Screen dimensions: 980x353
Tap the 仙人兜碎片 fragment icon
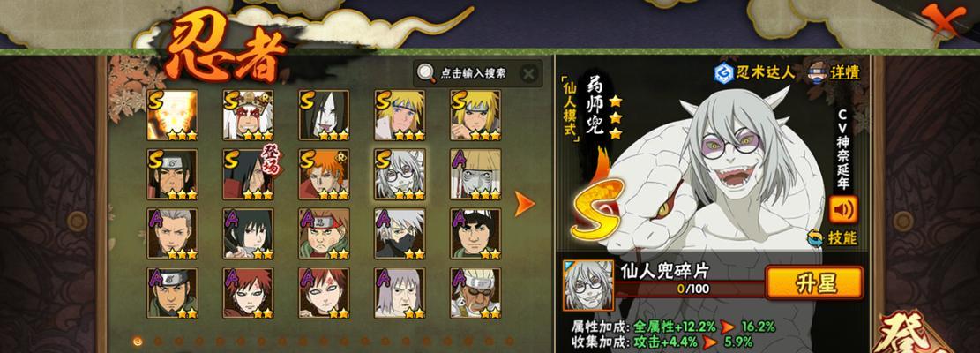click(x=588, y=286)
